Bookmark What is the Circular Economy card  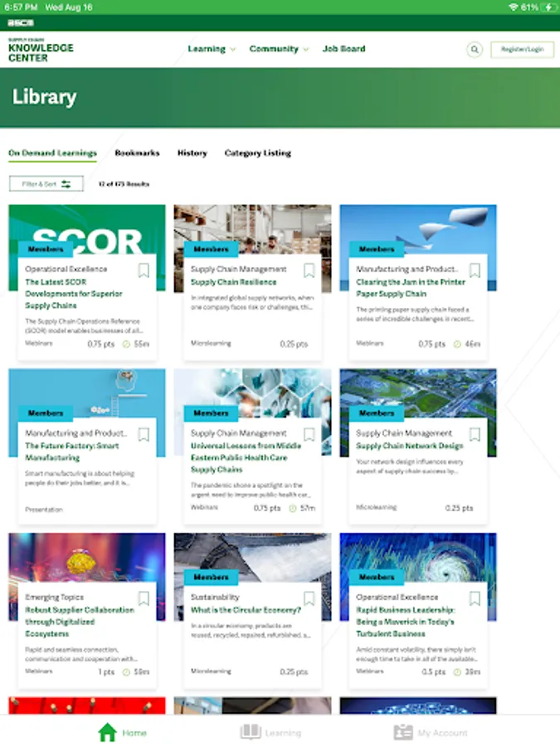309,598
